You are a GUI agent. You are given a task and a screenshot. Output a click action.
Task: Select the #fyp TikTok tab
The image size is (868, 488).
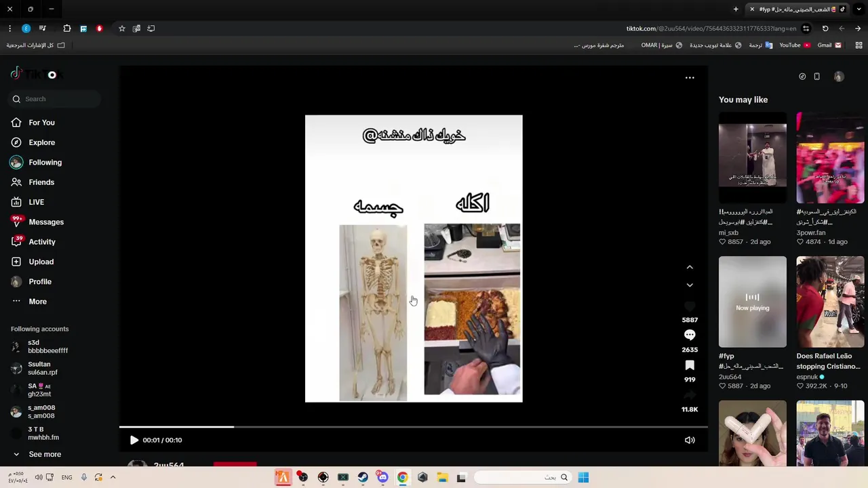(797, 9)
